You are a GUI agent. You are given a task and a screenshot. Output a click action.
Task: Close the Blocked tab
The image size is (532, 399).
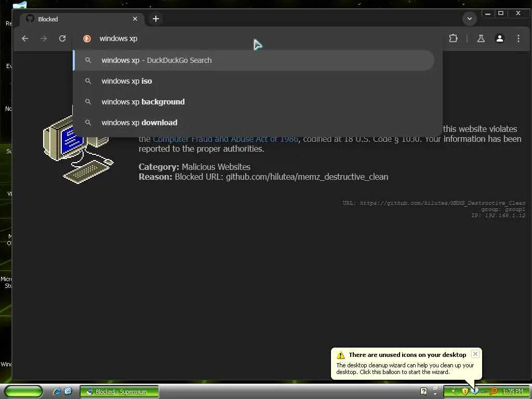[135, 19]
